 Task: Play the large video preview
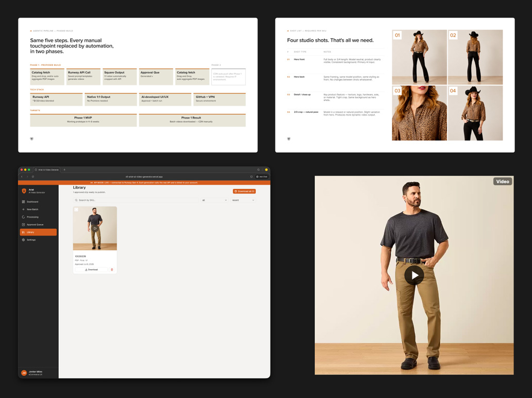point(414,275)
